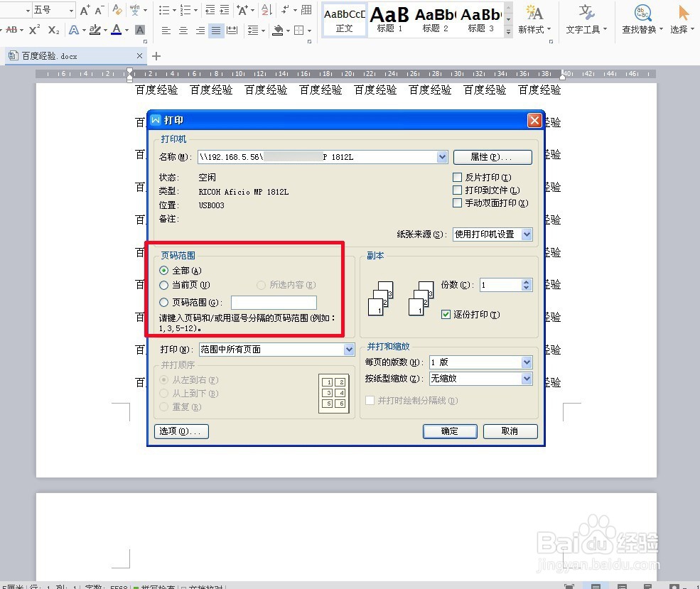
Task: Expand the styles gallery list
Action: click(x=508, y=32)
